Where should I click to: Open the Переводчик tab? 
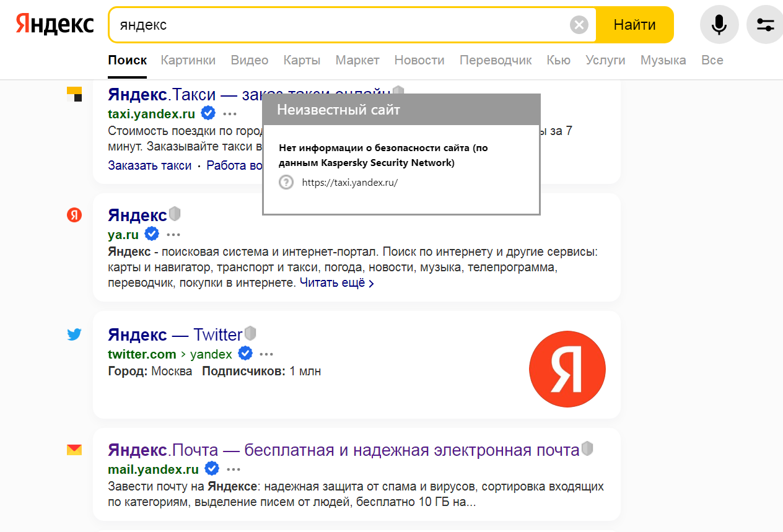[x=496, y=60]
